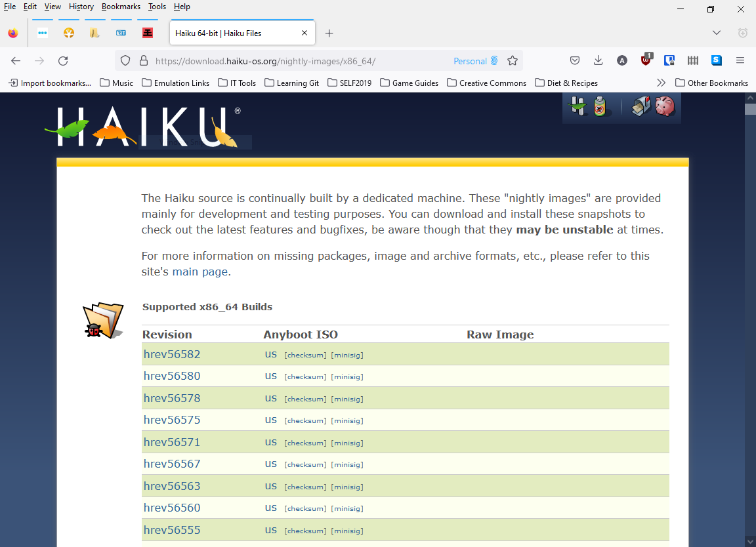Open revision hrev56582

tap(172, 354)
